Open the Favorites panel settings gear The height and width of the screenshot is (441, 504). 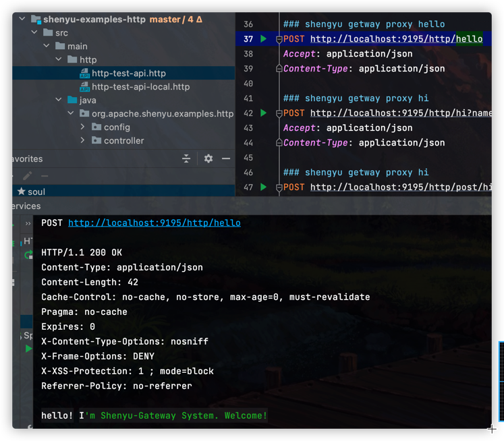208,158
